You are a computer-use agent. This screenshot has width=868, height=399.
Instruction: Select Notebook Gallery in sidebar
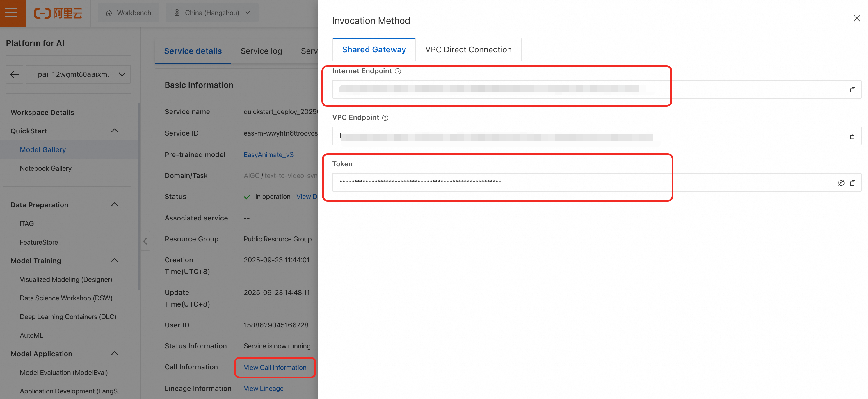coord(45,168)
